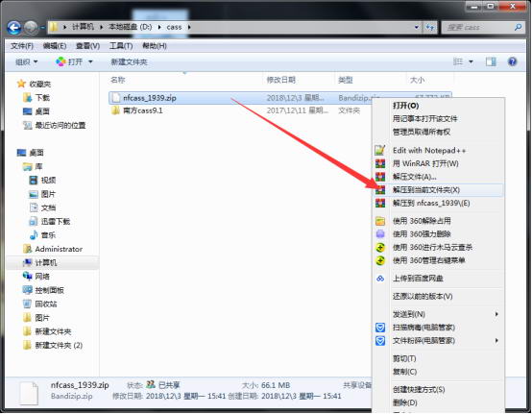This screenshot has height=414, width=532.
Task: Open the view options dropdown arrow
Action: pyautogui.click(x=471, y=61)
